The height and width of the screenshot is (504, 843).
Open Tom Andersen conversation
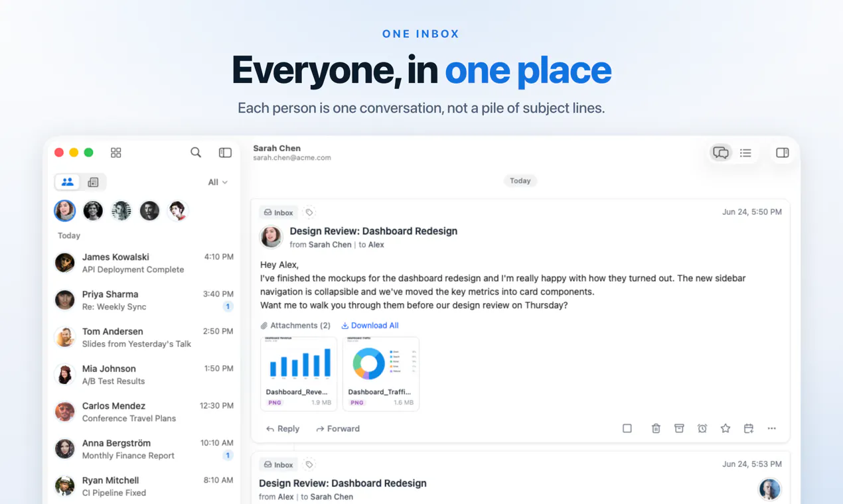point(144,337)
